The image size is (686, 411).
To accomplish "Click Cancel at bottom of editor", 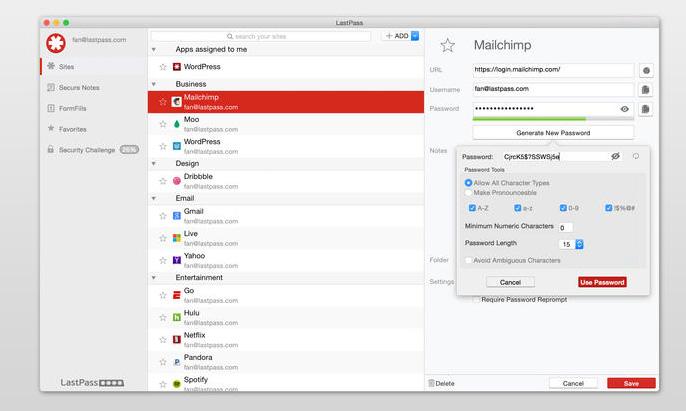I will coord(573,383).
